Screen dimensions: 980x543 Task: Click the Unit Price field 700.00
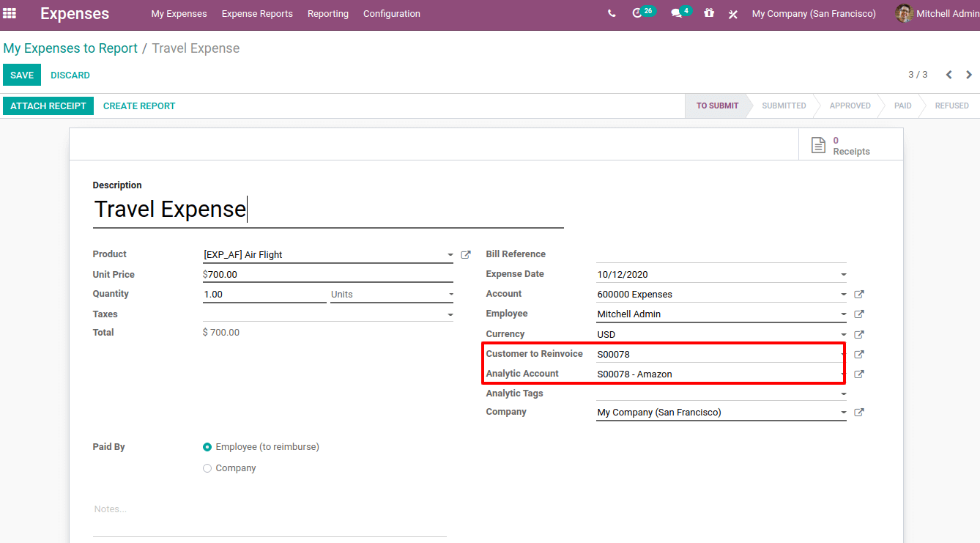(328, 275)
